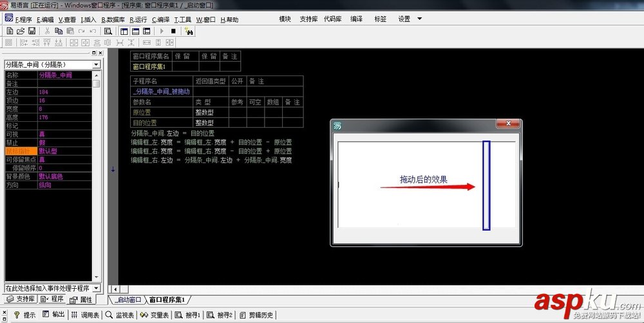Open the 监视表 bottom panel tab
This screenshot has height=323, width=644.
point(120,315)
